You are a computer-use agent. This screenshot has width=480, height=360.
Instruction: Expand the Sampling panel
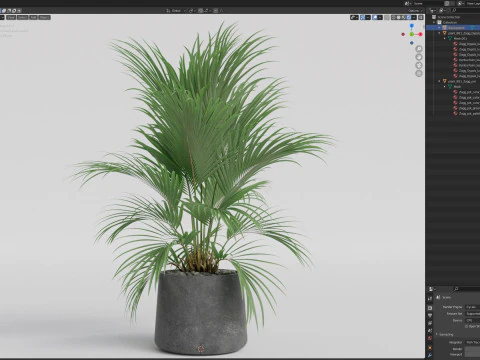pyautogui.click(x=445, y=334)
